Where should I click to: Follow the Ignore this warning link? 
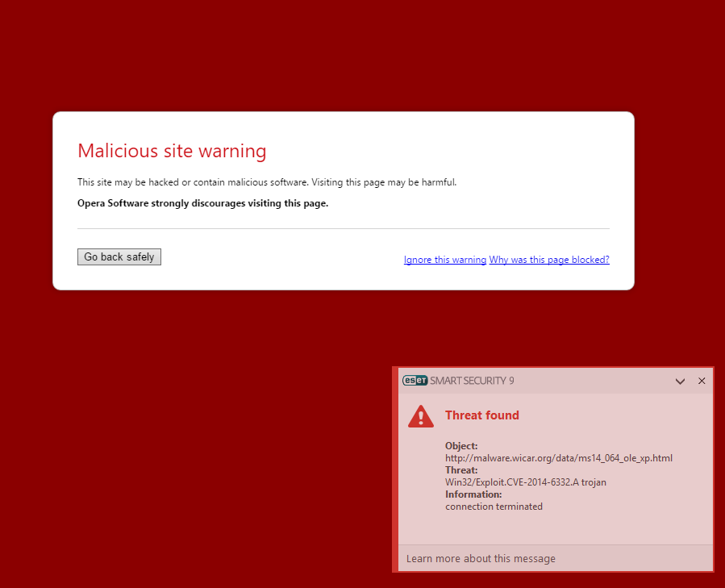[445, 260]
